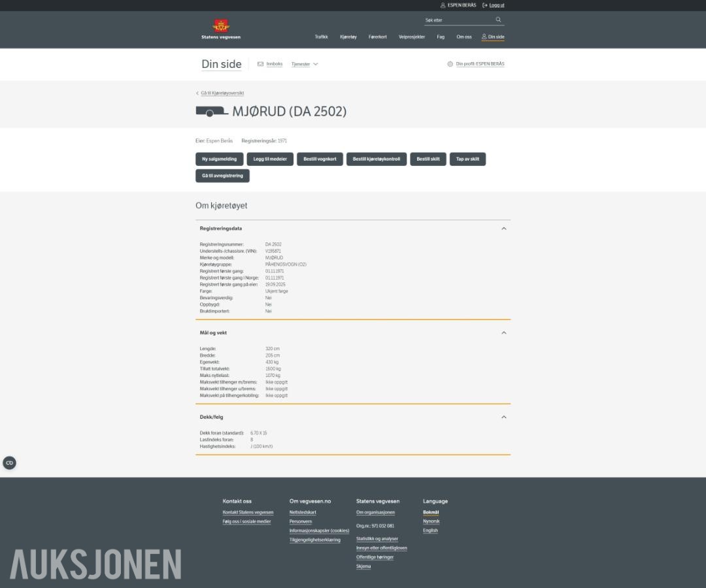Click the Statens vegvesen logo
Screen dimensions: 706x588
[x=221, y=29]
